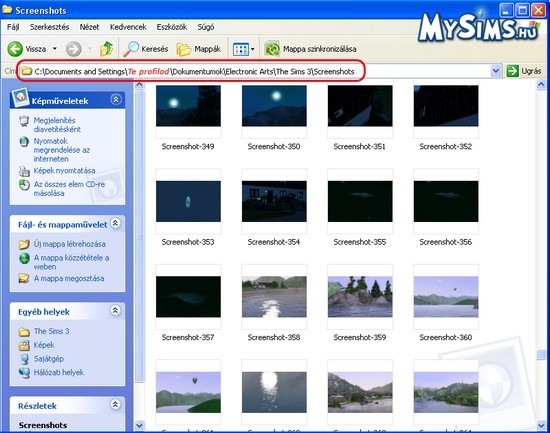Screen dimensions: 550x433
Task: Open the Eszközök menu
Action: 172,27
